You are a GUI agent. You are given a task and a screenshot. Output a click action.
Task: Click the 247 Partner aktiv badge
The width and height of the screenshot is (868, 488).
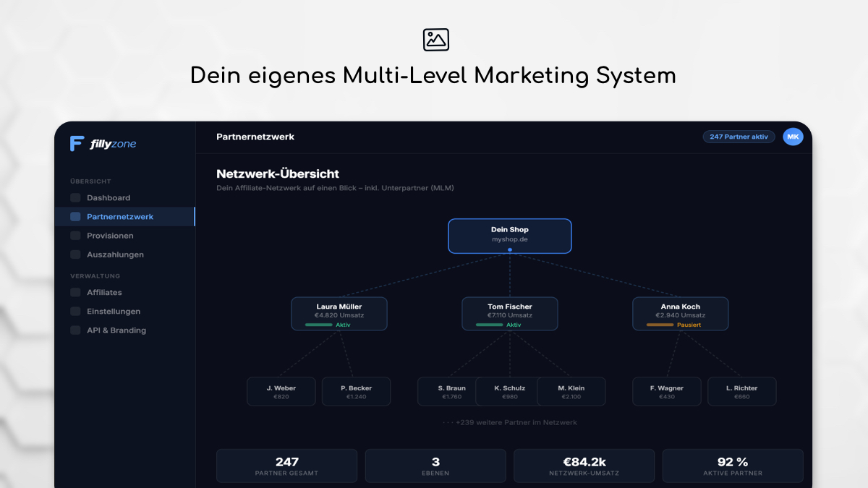tap(739, 137)
